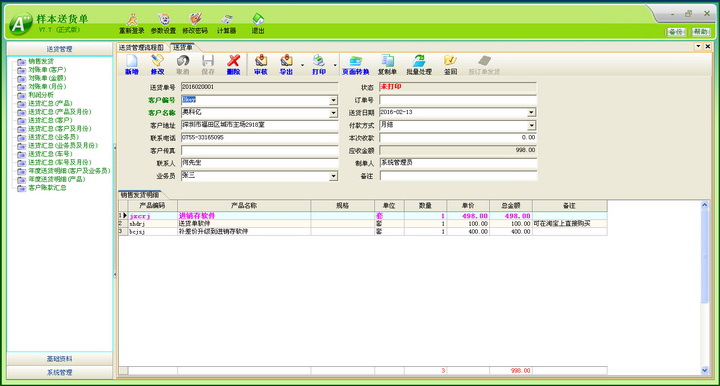Select the row with code bcjsj
Screen dimensions: 720x386
[363, 232]
